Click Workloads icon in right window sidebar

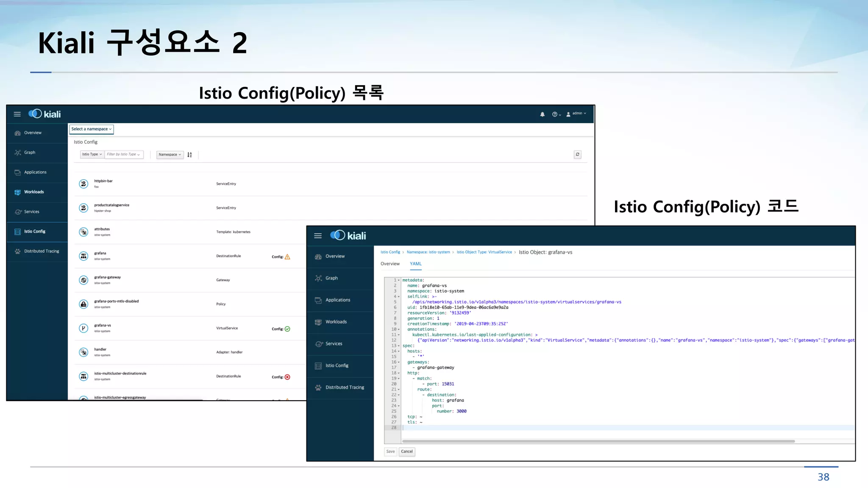pyautogui.click(x=318, y=322)
